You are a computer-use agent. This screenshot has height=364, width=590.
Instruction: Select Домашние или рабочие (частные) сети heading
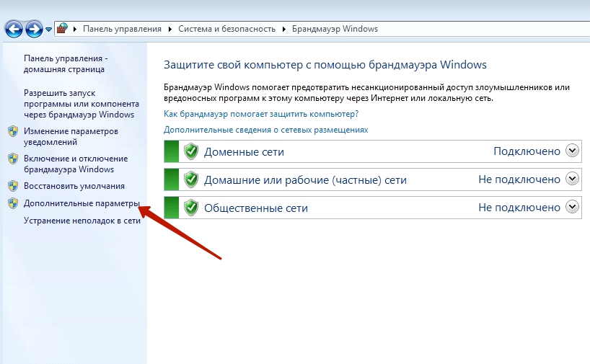305,179
